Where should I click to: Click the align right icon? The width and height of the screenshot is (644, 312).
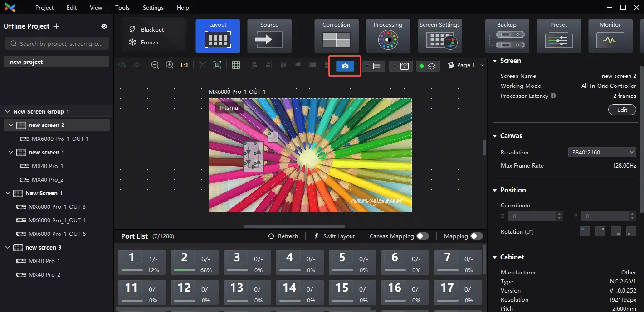268,65
